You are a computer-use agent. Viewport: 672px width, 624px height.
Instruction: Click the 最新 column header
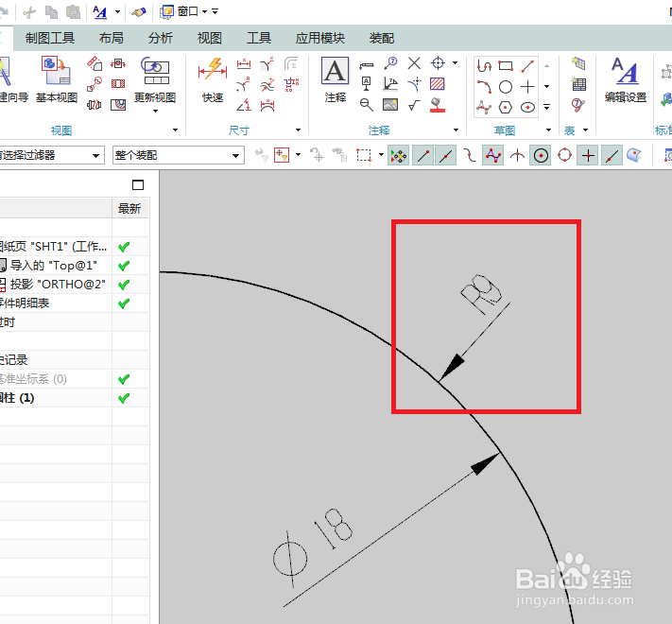point(129,209)
